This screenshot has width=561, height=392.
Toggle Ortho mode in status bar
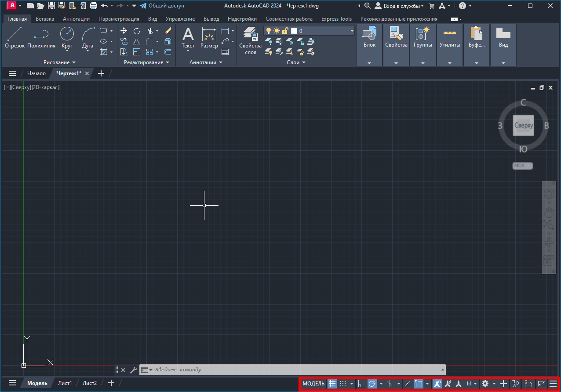click(x=361, y=384)
